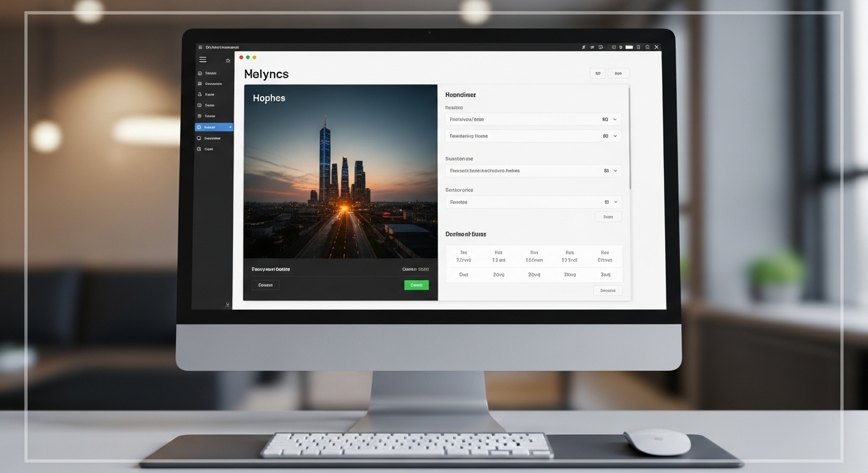Image resolution: width=868 pixels, height=473 pixels.
Task: Click the green button on the dark photo card
Action: (x=416, y=285)
